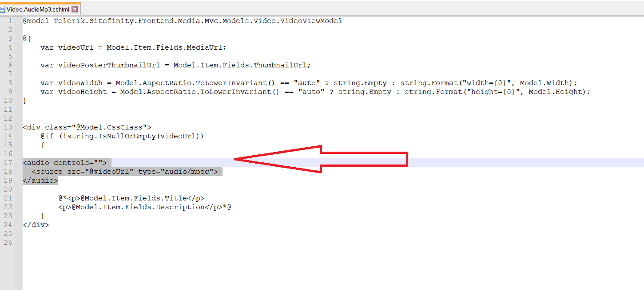Close the Video.AudioMp3.cshtml tab
This screenshot has width=644, height=290.
[x=75, y=9]
